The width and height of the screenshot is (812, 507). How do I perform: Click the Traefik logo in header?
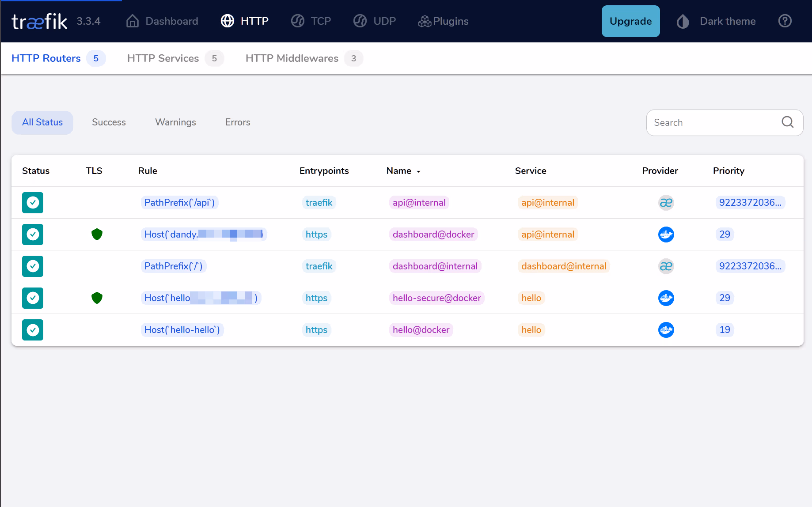[x=39, y=21]
